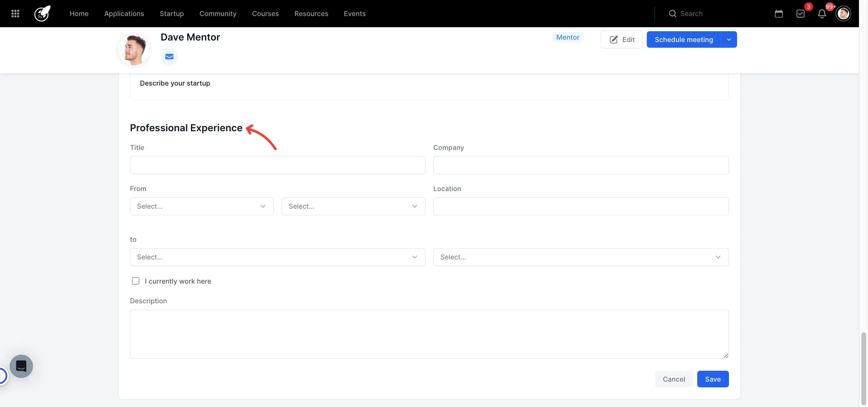This screenshot has height=407, width=868.
Task: Open the notifications bell icon
Action: (822, 14)
